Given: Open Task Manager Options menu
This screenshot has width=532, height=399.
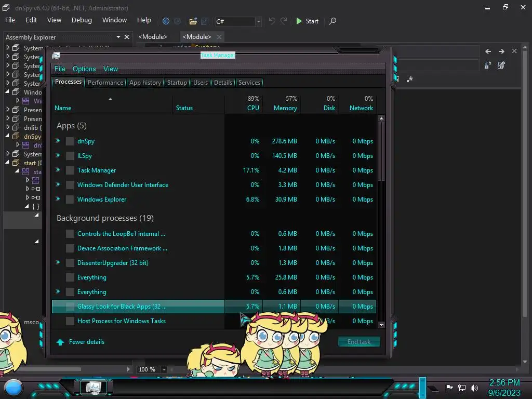Looking at the screenshot, I should (84, 69).
